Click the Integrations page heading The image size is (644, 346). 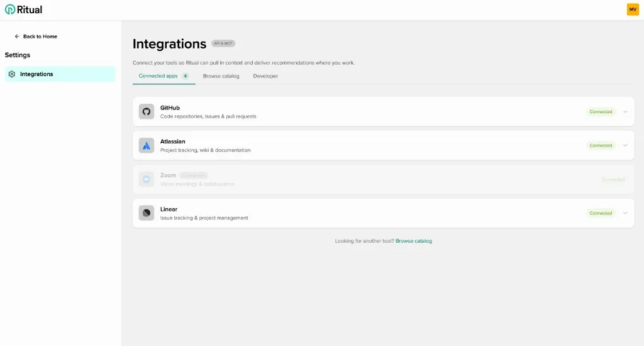coord(169,43)
